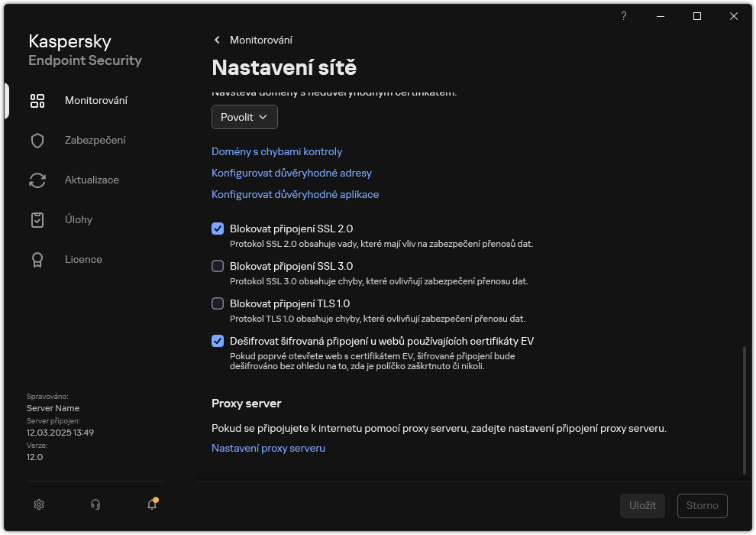Click the help question mark icon
Screen dimensions: 756x535
point(623,16)
